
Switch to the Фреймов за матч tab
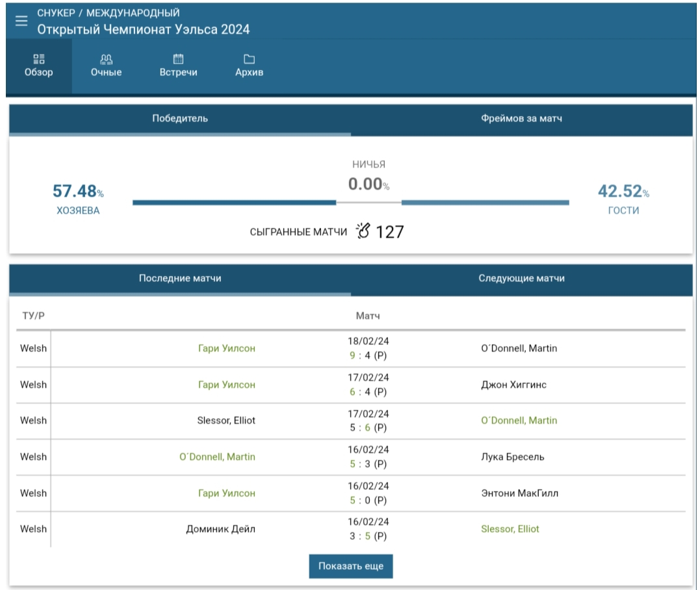click(521, 119)
